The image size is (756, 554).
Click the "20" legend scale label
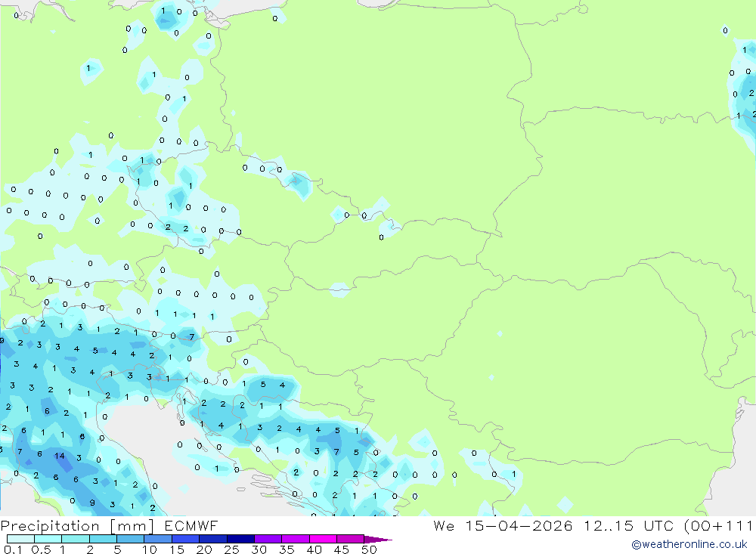[x=204, y=549]
